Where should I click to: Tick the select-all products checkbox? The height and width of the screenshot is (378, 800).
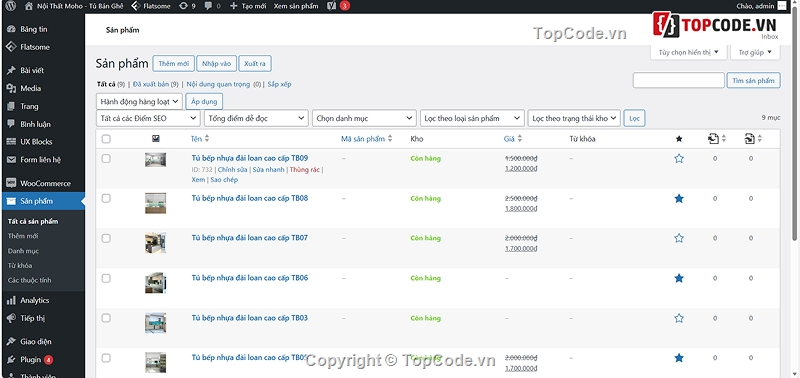[106, 139]
